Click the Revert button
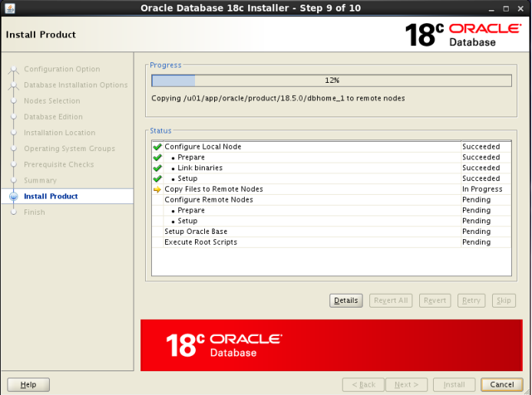The width and height of the screenshot is (532, 395). coord(435,301)
